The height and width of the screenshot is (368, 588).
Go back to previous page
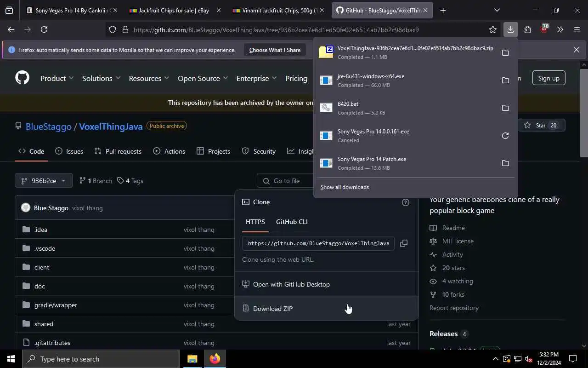click(11, 29)
